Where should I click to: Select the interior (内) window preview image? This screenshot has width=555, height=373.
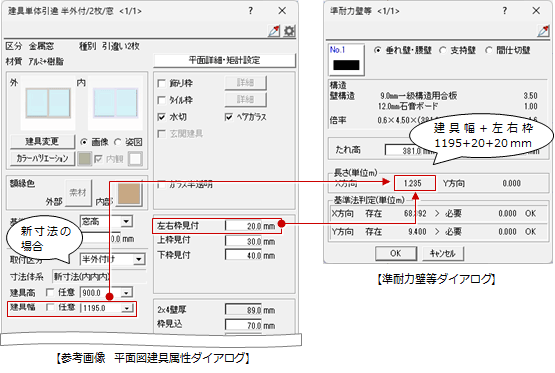point(115,103)
